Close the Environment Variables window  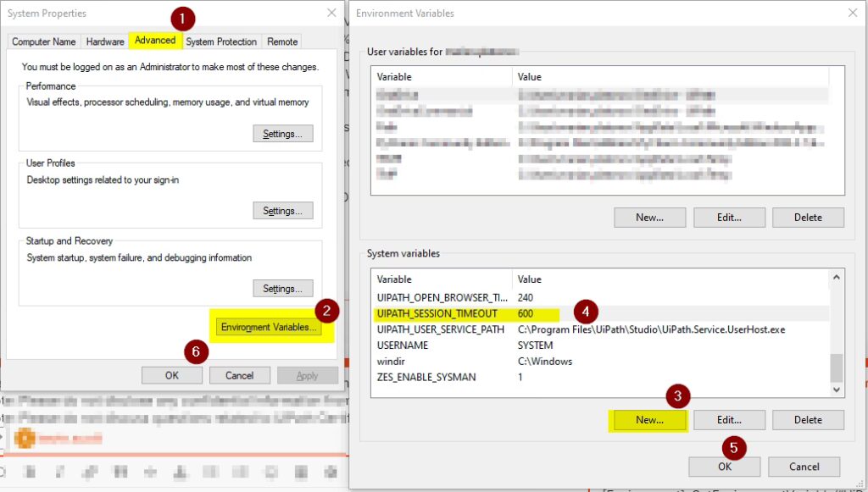[x=852, y=13]
